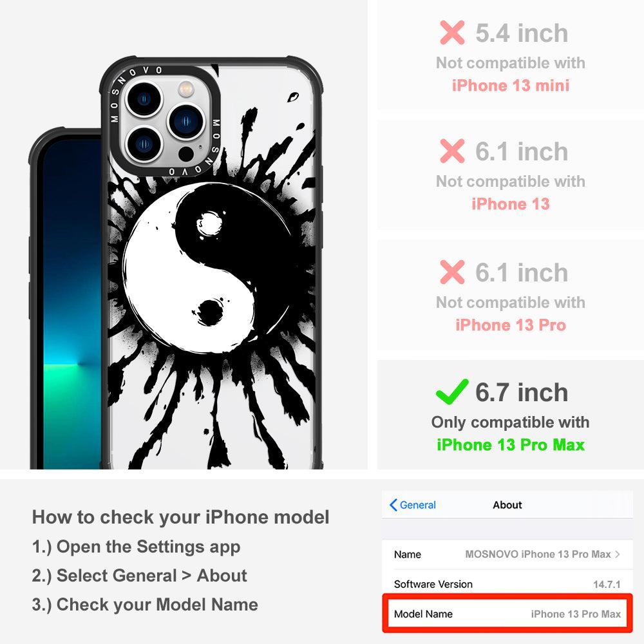Select the Model Name row
Screen dimensions: 644x644
pyautogui.click(x=507, y=614)
